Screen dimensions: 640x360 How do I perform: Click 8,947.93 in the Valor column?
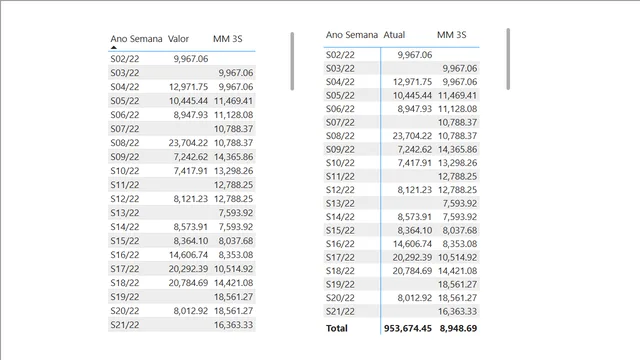coord(191,115)
